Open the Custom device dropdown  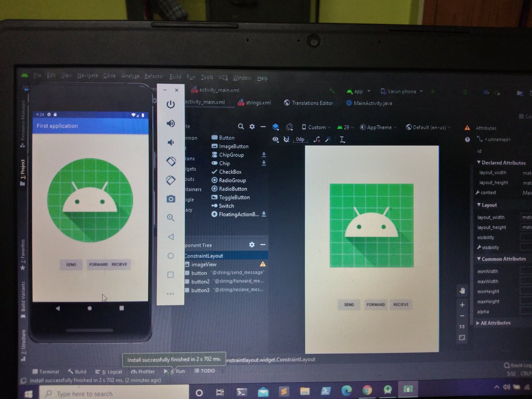(x=316, y=127)
